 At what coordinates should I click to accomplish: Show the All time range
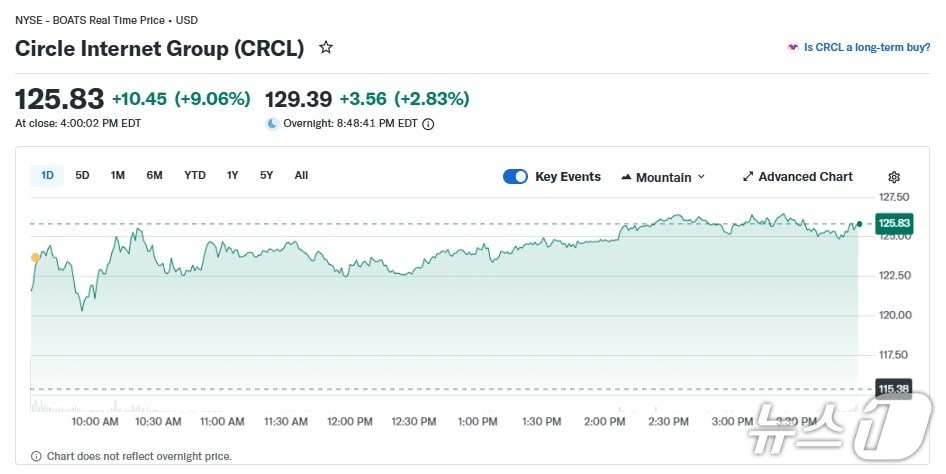(x=301, y=176)
